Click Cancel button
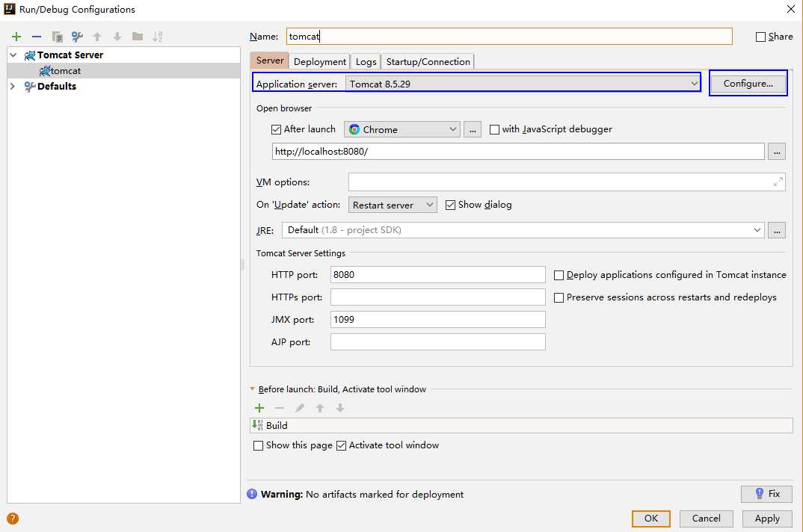Viewport: 803px width, 532px height. pos(707,519)
